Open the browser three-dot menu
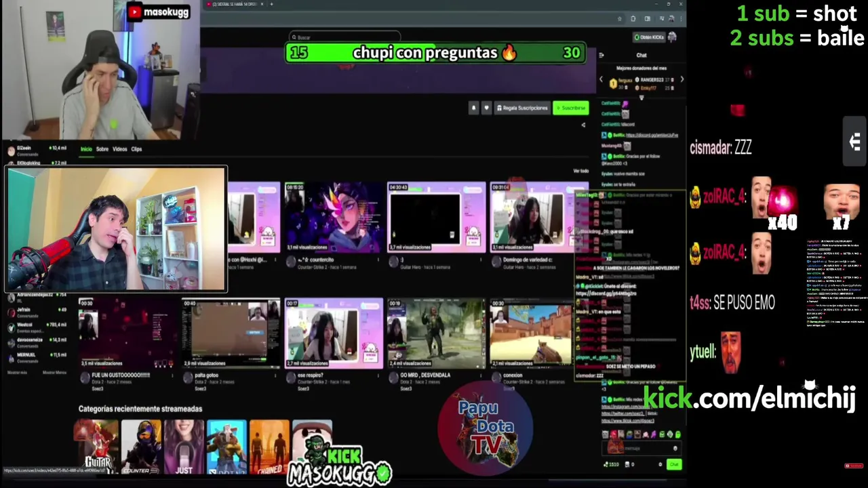 tap(681, 19)
